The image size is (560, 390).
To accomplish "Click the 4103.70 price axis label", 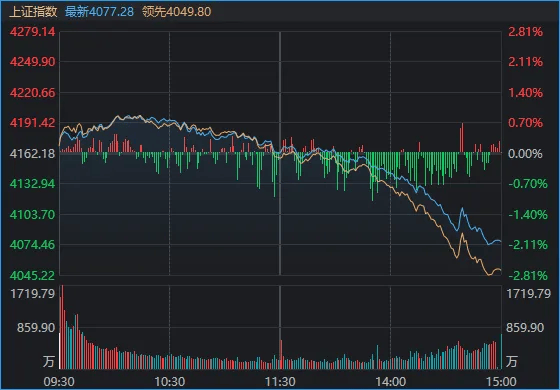I will [33, 215].
